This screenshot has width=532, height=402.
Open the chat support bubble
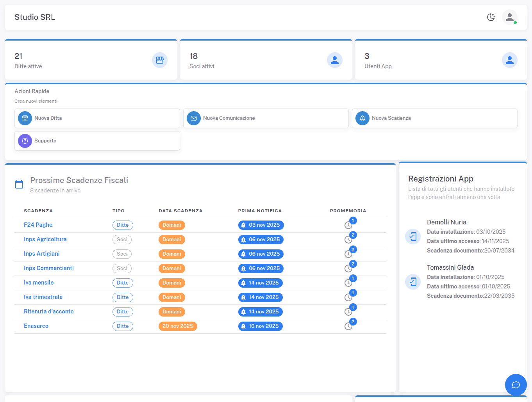coord(516,385)
